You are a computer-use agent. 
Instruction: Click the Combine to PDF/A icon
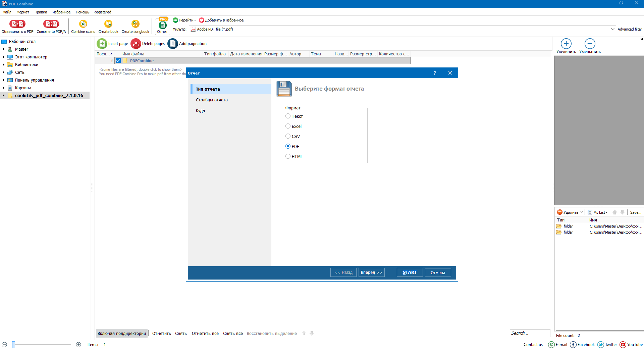pos(51,24)
